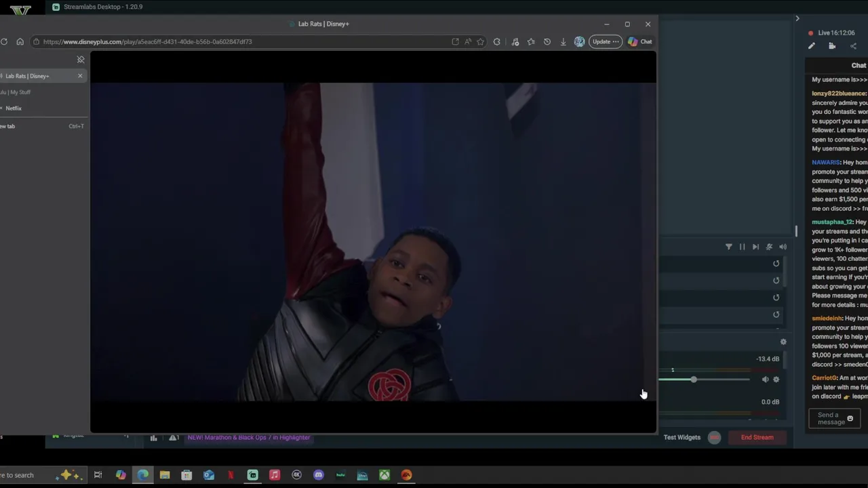Edit stream info pencil icon
The height and width of the screenshot is (488, 868).
[x=812, y=46]
